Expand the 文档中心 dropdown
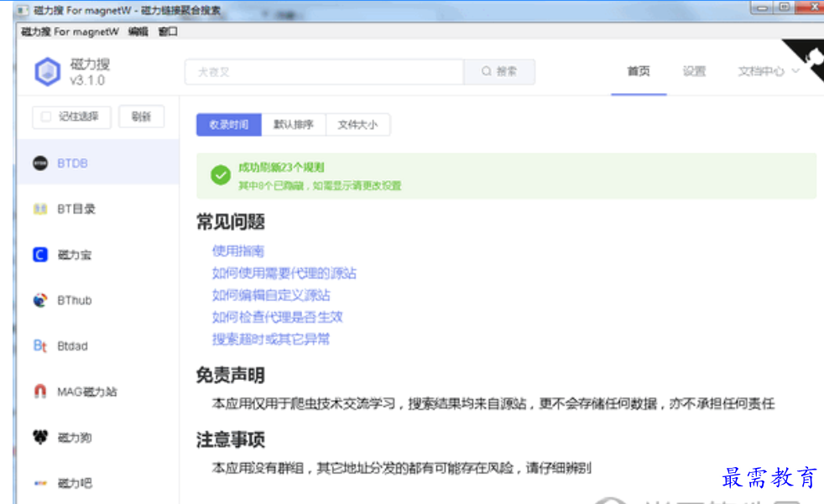Viewport: 824px width, 504px height. (768, 72)
